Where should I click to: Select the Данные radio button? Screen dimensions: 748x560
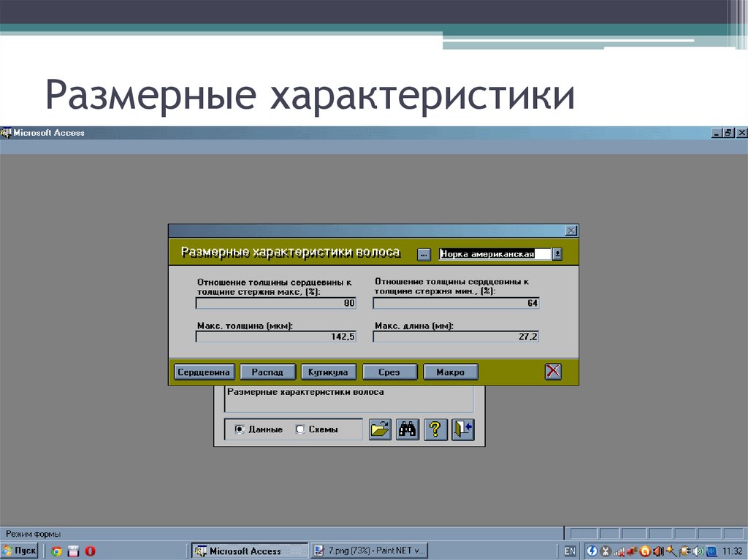click(239, 430)
